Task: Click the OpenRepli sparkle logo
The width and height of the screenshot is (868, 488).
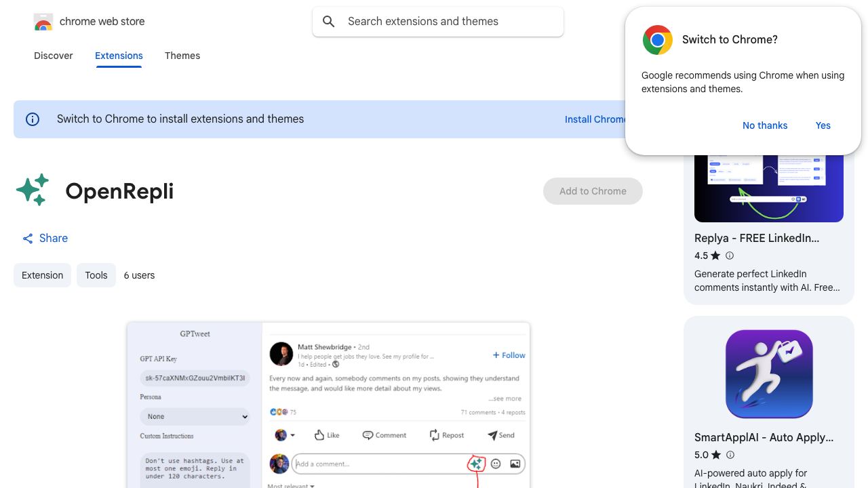Action: point(33,190)
